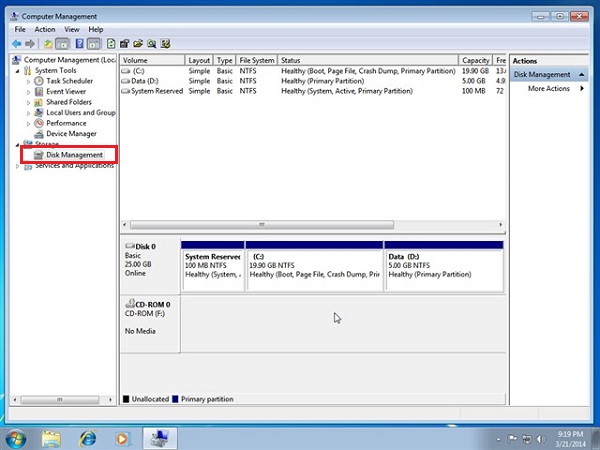Select Shared Folders icon in tree

(39, 102)
